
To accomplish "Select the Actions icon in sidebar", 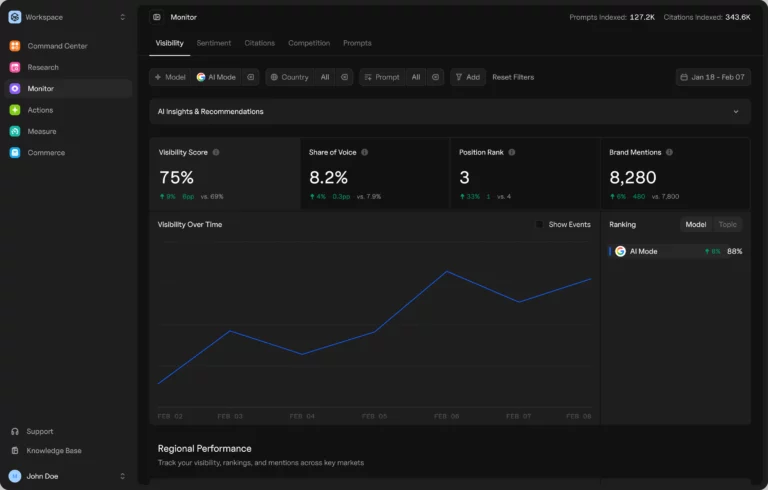I will (x=15, y=110).
